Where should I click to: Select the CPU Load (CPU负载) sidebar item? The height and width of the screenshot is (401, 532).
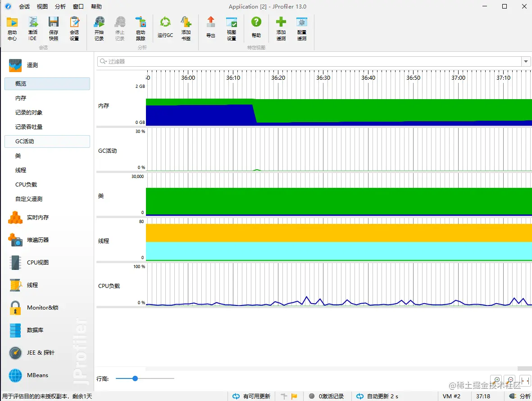coord(47,185)
